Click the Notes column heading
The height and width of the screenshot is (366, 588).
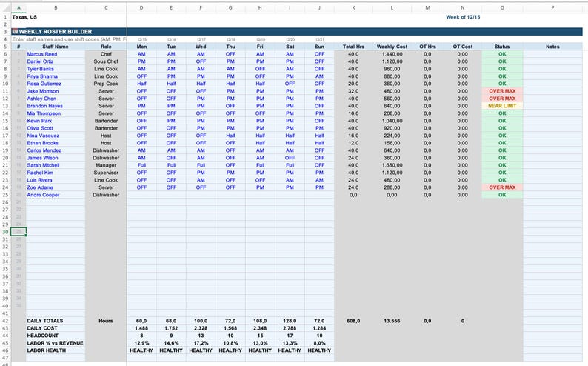pos(552,47)
